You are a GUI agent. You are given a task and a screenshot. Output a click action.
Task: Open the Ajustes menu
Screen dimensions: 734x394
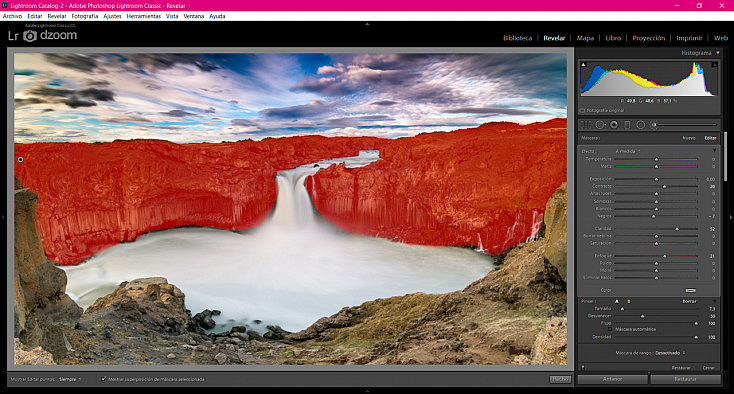point(112,16)
